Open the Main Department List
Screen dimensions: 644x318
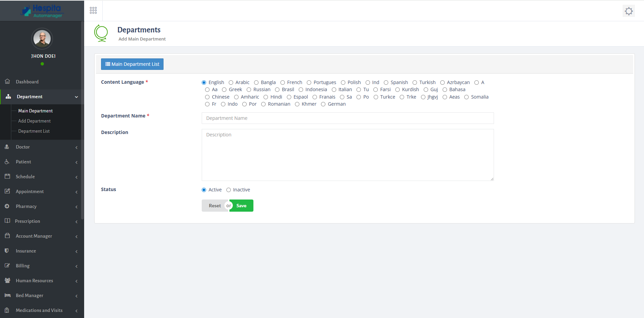click(x=132, y=64)
